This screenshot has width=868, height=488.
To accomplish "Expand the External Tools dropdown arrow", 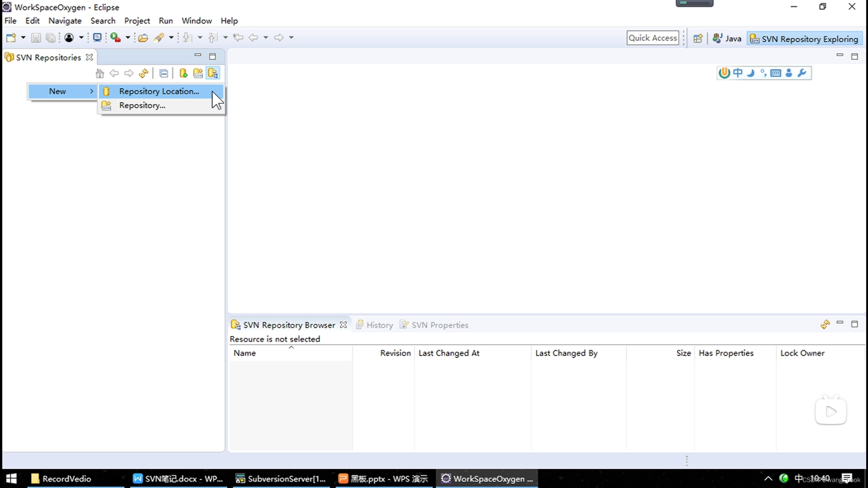I will (127, 38).
